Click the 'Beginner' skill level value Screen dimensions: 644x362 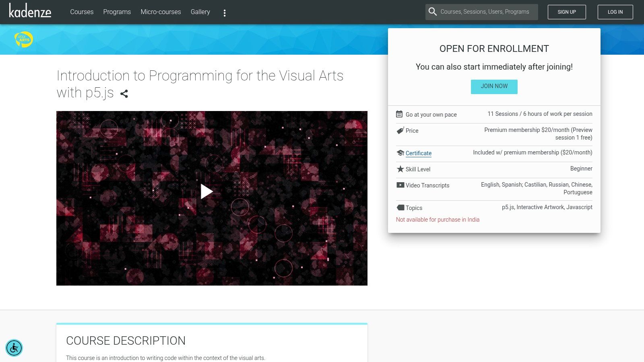point(581,169)
